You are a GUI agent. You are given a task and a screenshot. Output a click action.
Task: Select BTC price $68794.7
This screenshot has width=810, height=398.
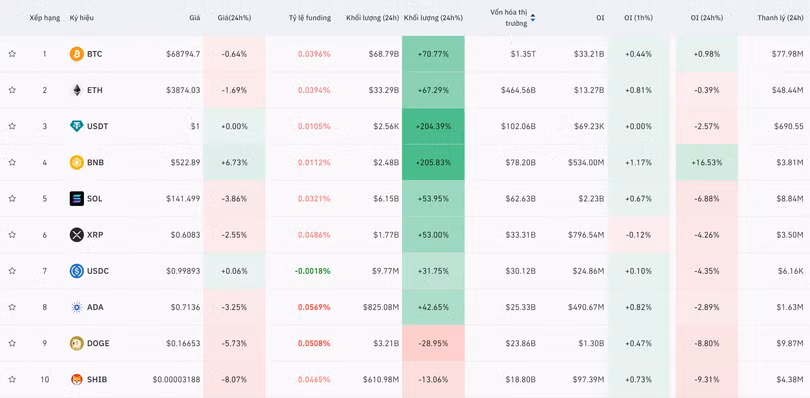point(183,54)
